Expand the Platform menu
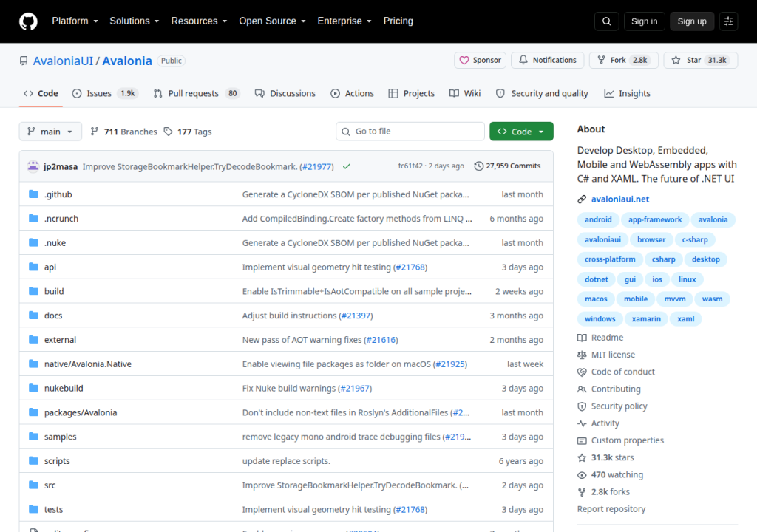 (75, 21)
